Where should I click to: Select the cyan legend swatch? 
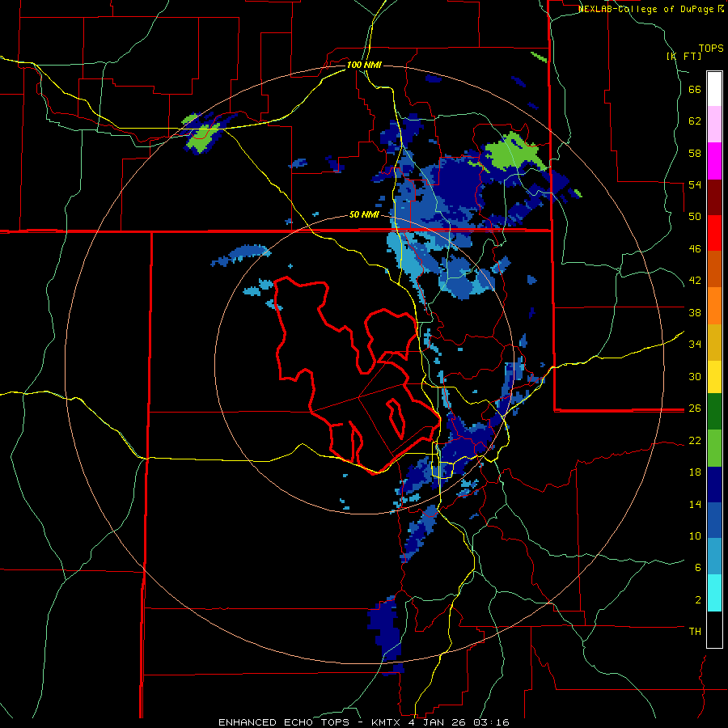click(714, 593)
